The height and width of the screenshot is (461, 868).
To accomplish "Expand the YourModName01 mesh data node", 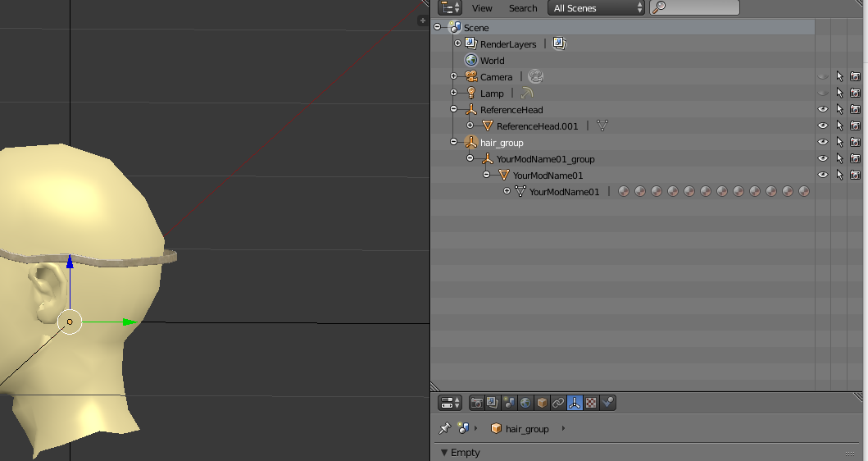I will click(x=507, y=190).
